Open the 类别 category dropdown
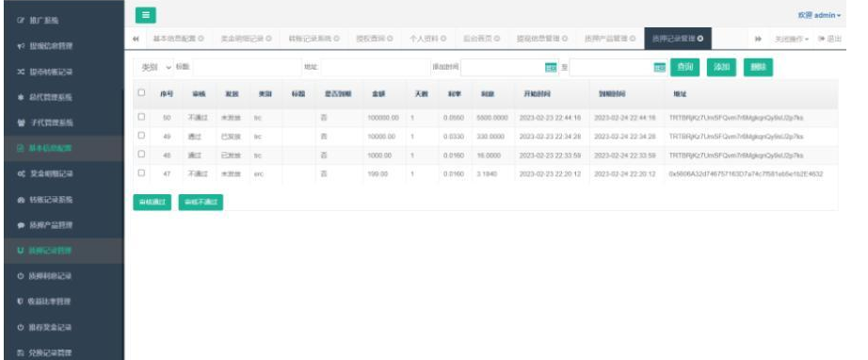This screenshot has height=360, width=868. 156,68
